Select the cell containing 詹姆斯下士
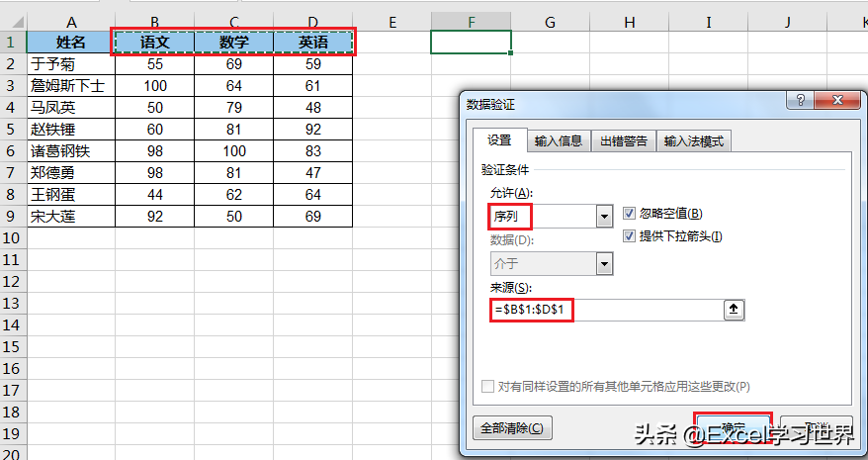 tap(71, 86)
